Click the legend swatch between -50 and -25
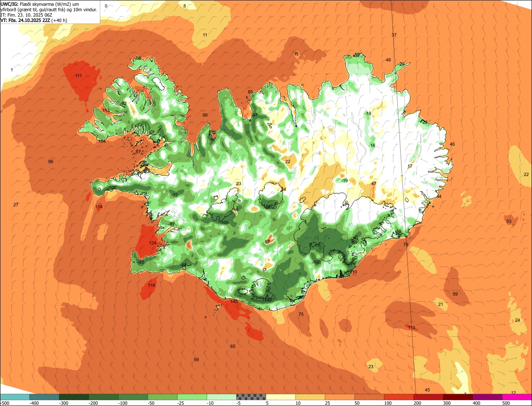532x406 pixels. [163, 397]
